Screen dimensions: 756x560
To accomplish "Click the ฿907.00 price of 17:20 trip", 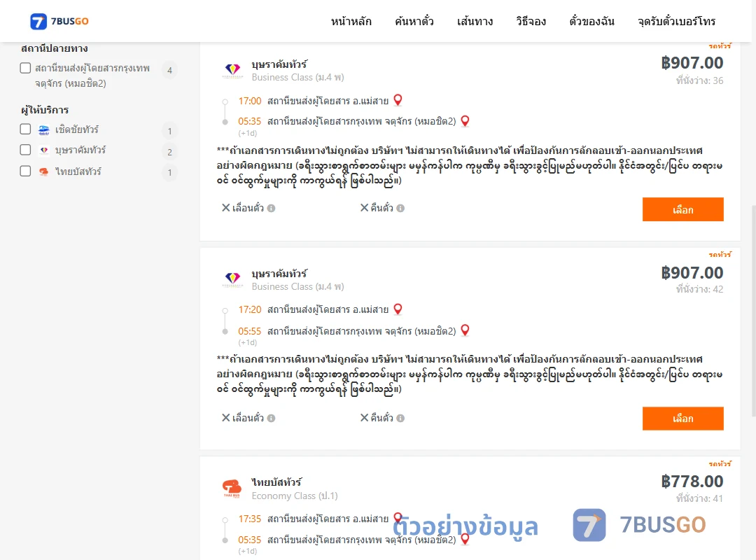I will tap(692, 272).
